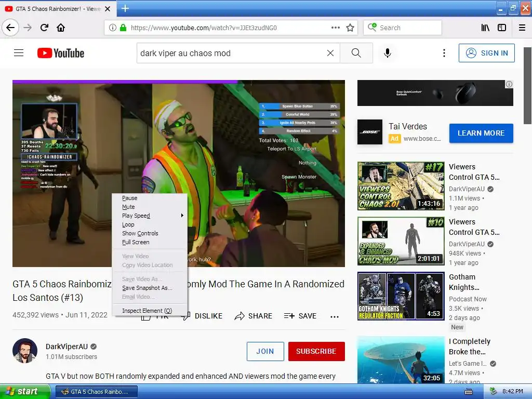Choose Mute from the context menu
Image resolution: width=532 pixels, height=399 pixels.
(x=150, y=207)
